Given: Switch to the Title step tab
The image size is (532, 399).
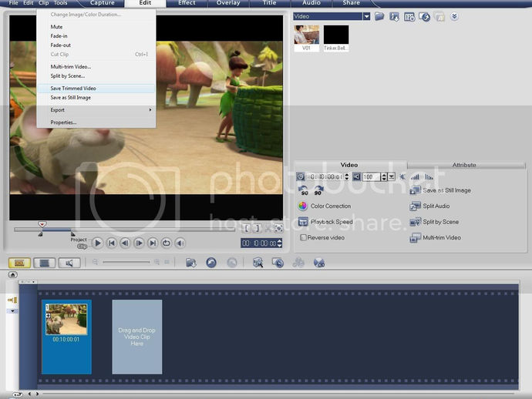Looking at the screenshot, I should [270, 3].
